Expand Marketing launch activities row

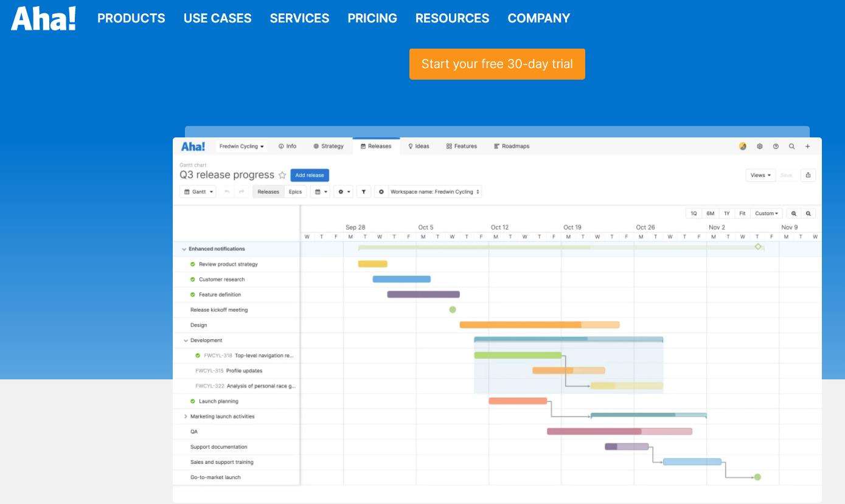click(x=186, y=416)
